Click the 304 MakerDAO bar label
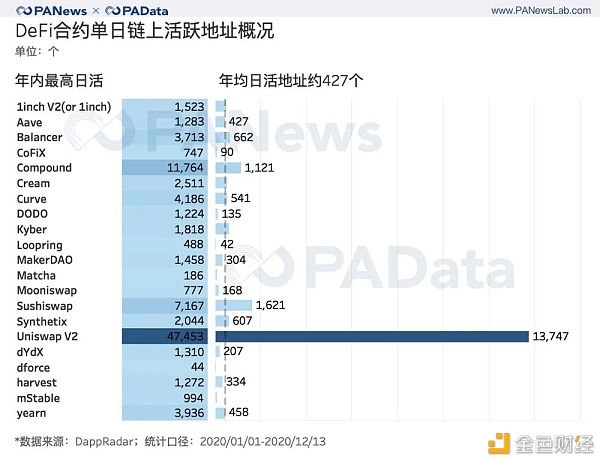Screen dimensions: 600x460 click(236, 260)
